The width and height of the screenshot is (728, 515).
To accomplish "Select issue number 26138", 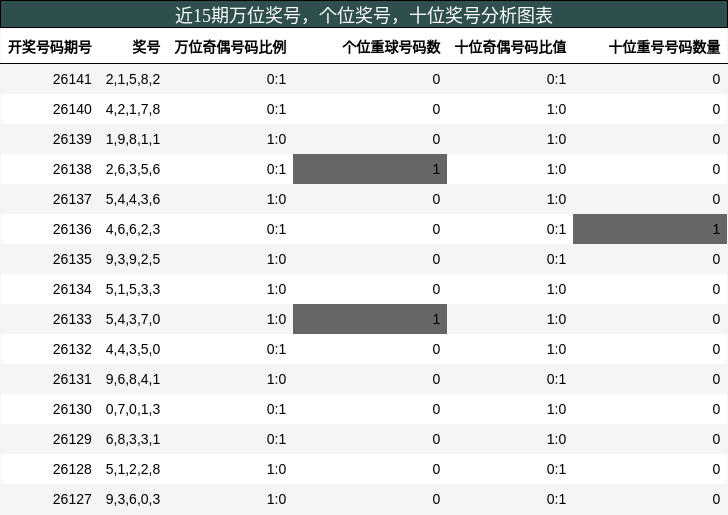I will [x=72, y=169].
